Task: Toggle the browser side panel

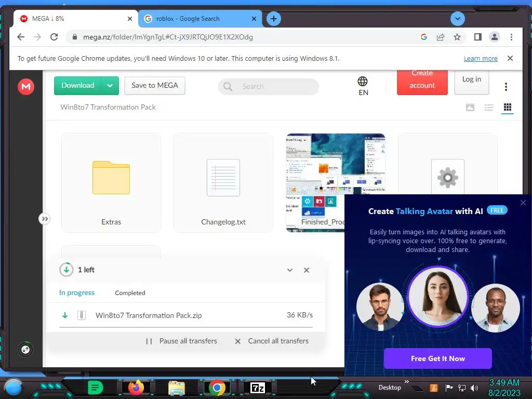Action: coord(478,37)
